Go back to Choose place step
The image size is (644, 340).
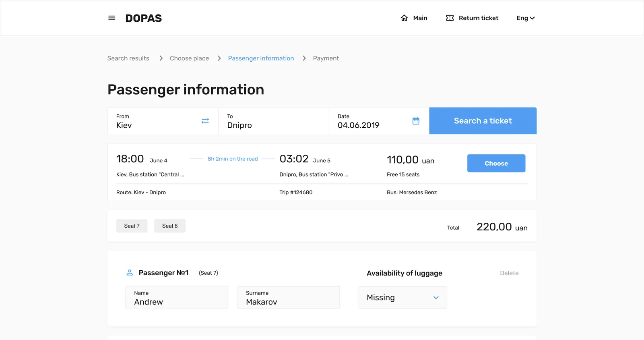coord(189,58)
